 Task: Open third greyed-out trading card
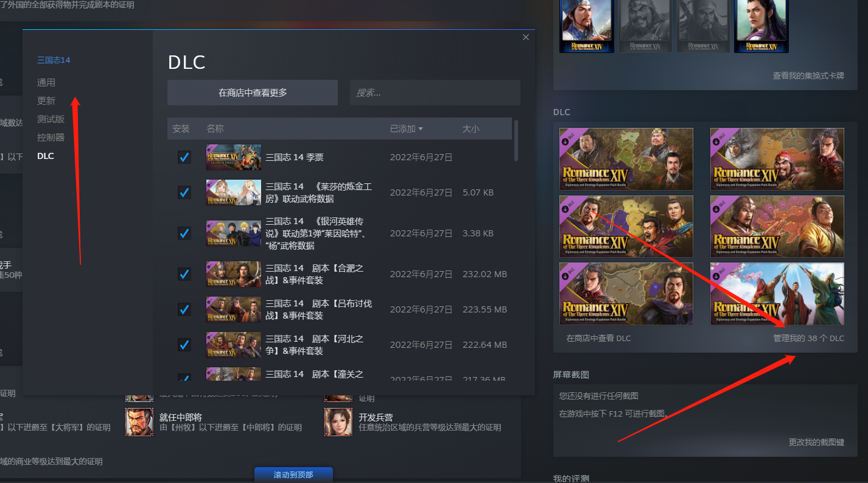click(704, 26)
